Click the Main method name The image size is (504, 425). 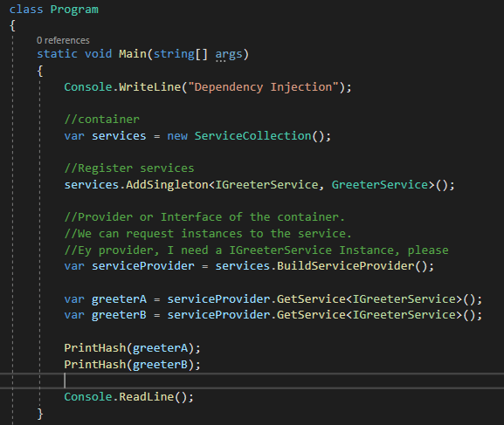pos(133,54)
